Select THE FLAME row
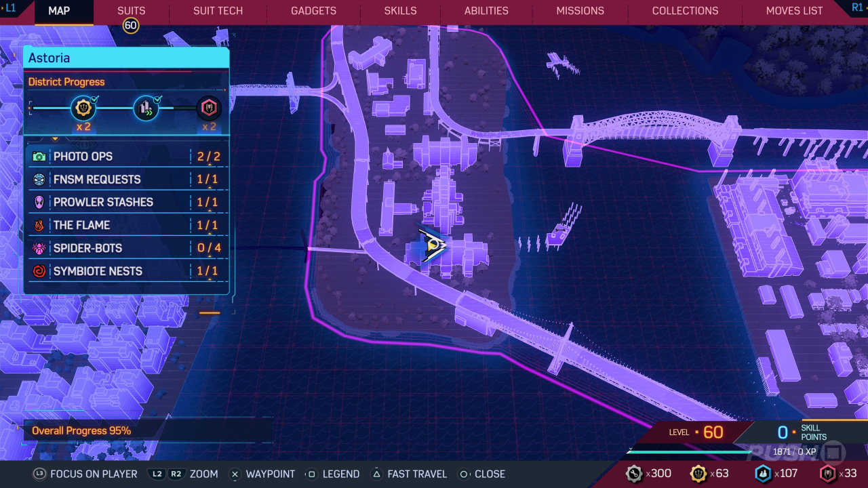 (x=127, y=225)
